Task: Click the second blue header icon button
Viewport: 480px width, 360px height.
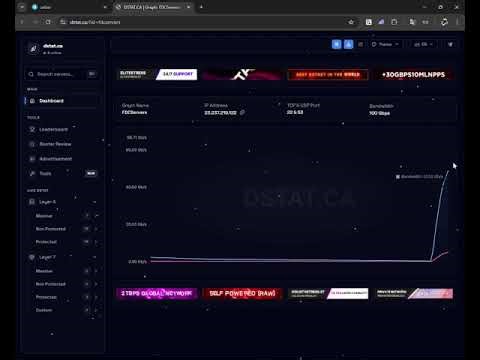Action: tap(349, 44)
